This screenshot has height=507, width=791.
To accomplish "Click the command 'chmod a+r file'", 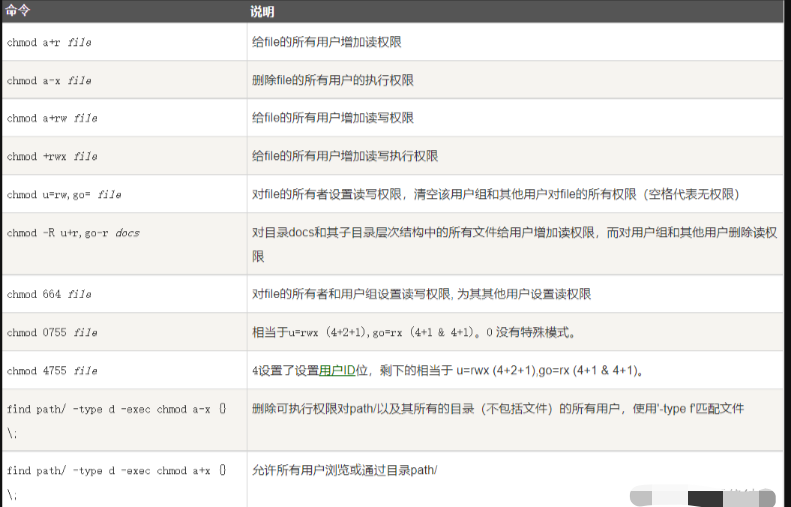I will (x=49, y=42).
